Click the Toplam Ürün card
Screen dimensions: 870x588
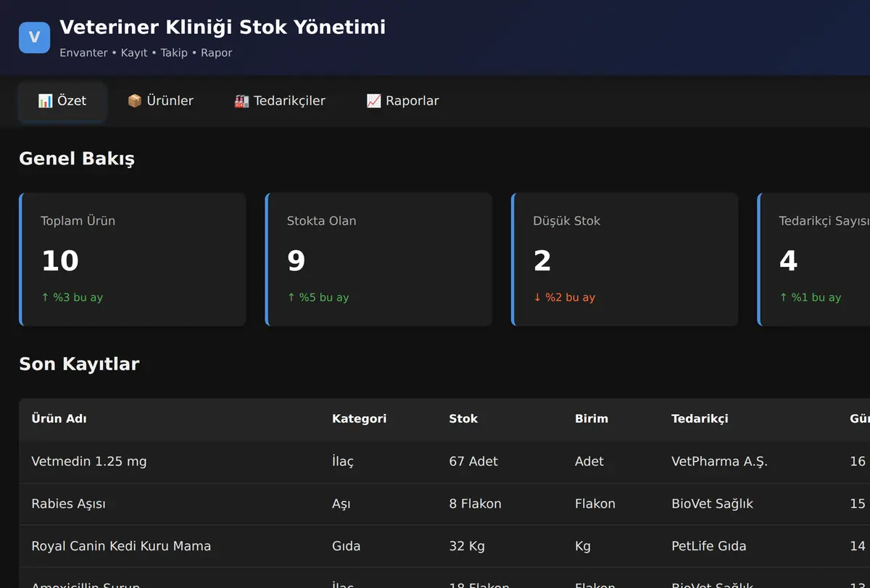[x=133, y=260]
